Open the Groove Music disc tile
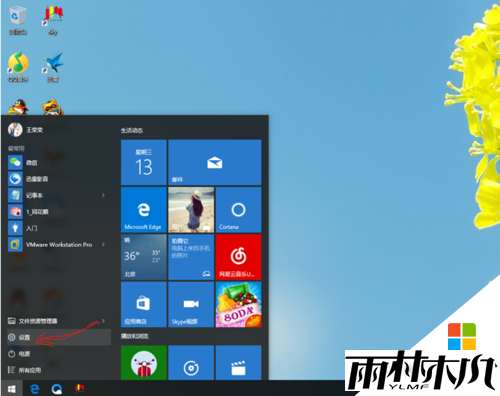 (191, 363)
